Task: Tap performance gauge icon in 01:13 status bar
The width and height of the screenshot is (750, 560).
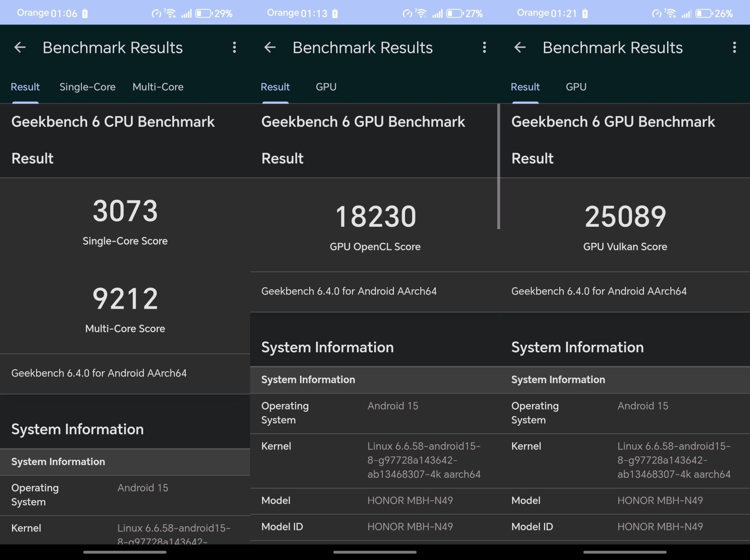Action: (x=407, y=14)
